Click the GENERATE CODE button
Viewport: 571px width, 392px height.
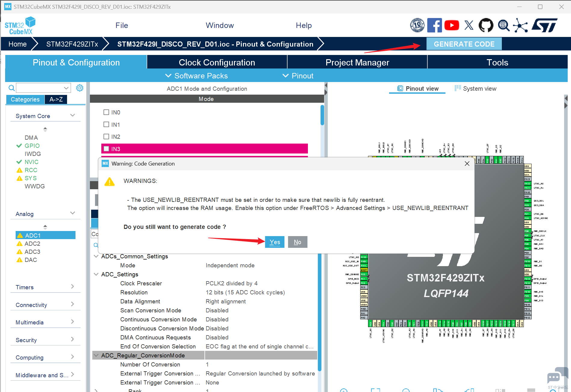pos(464,44)
